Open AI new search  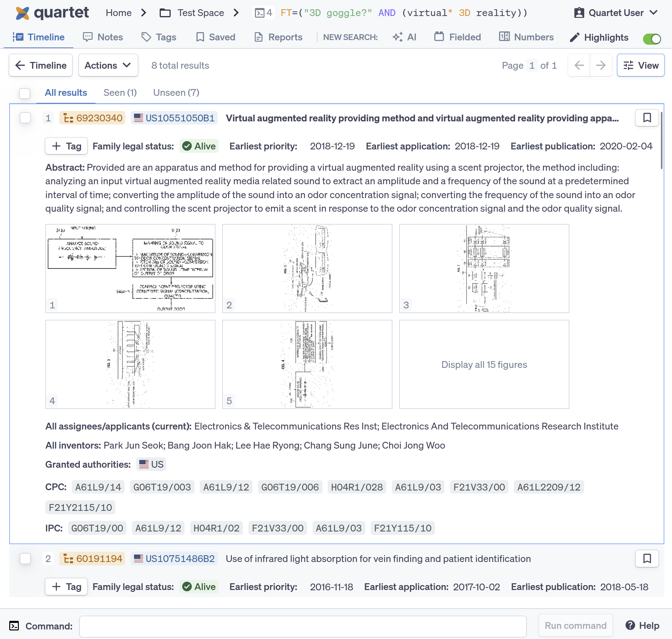(x=404, y=37)
